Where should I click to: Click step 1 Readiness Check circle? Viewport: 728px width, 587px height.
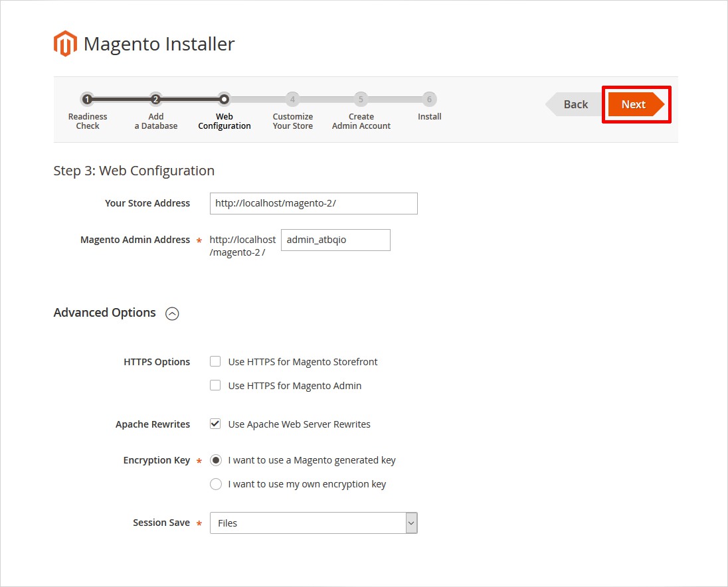coord(87,100)
